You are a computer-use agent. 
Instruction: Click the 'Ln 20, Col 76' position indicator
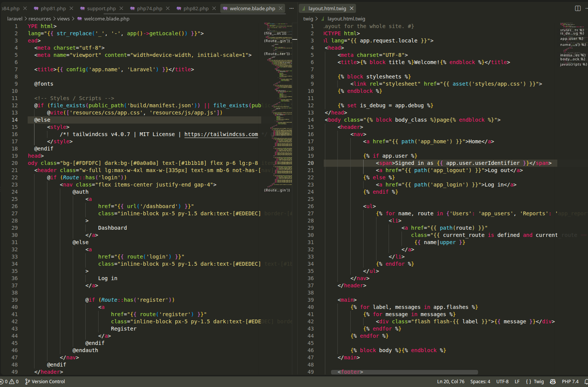[451, 382]
